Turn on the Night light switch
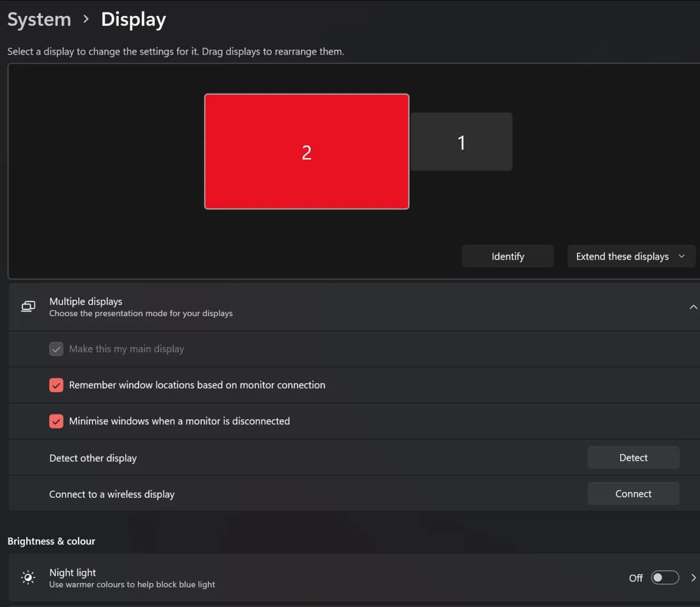This screenshot has height=607, width=700. click(x=664, y=577)
